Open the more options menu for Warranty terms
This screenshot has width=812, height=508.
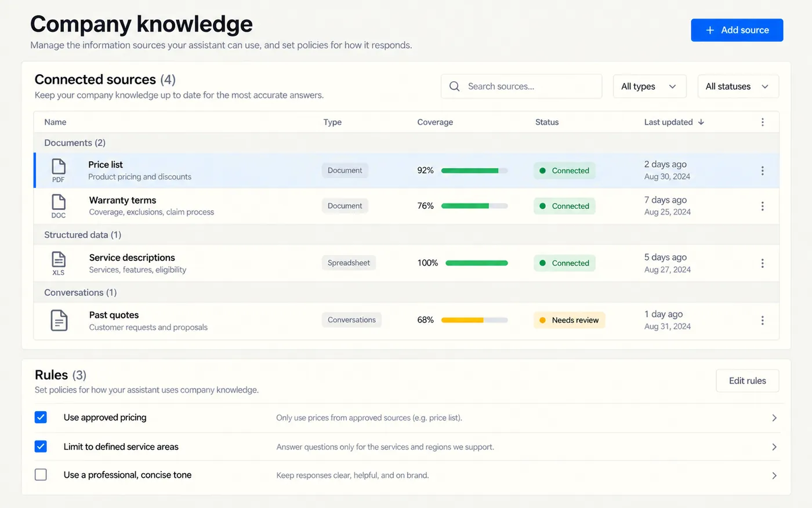pos(762,206)
